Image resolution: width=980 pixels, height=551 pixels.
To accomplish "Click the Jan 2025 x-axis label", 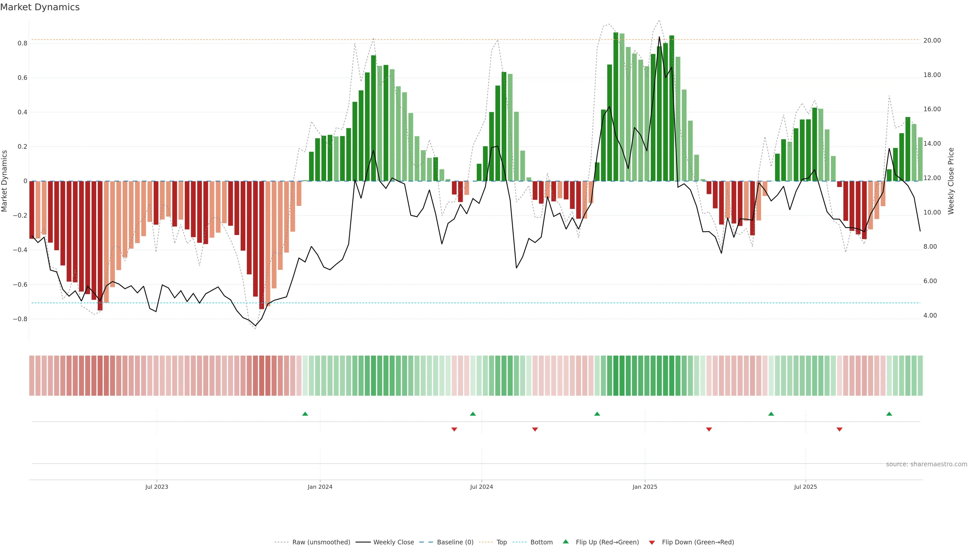I will point(645,487).
